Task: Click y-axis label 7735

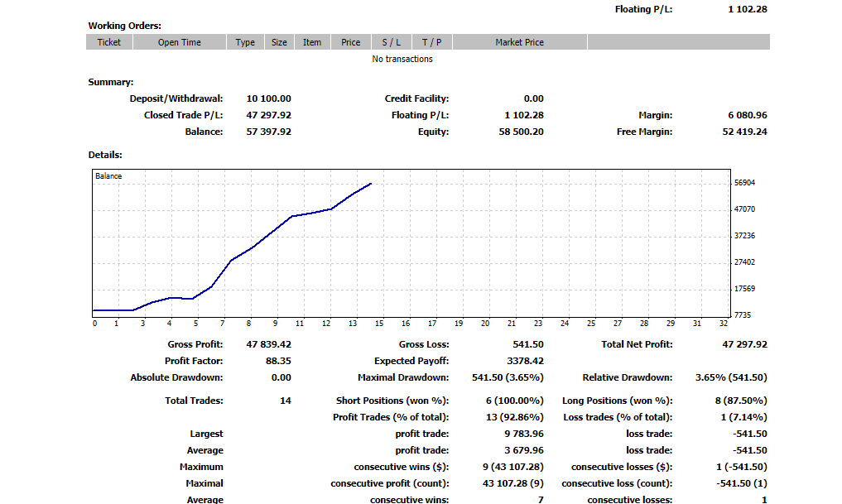Action: point(742,315)
